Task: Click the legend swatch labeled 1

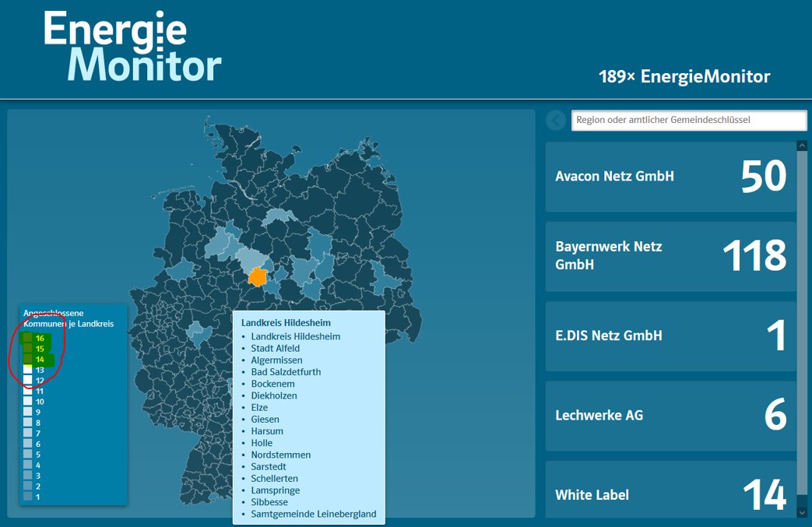Action: 28,497
